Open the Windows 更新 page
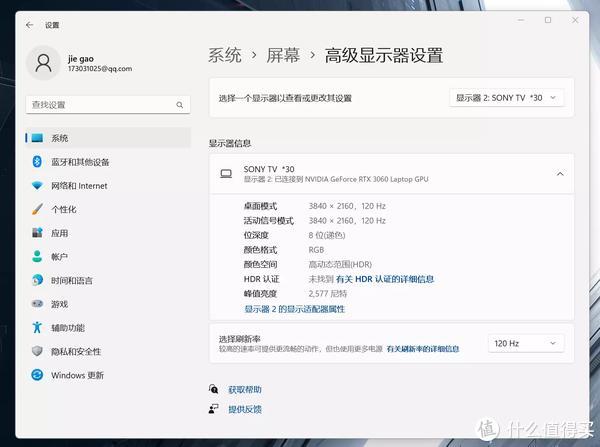Screen dimensions: 600x447 pyautogui.click(x=108, y=375)
